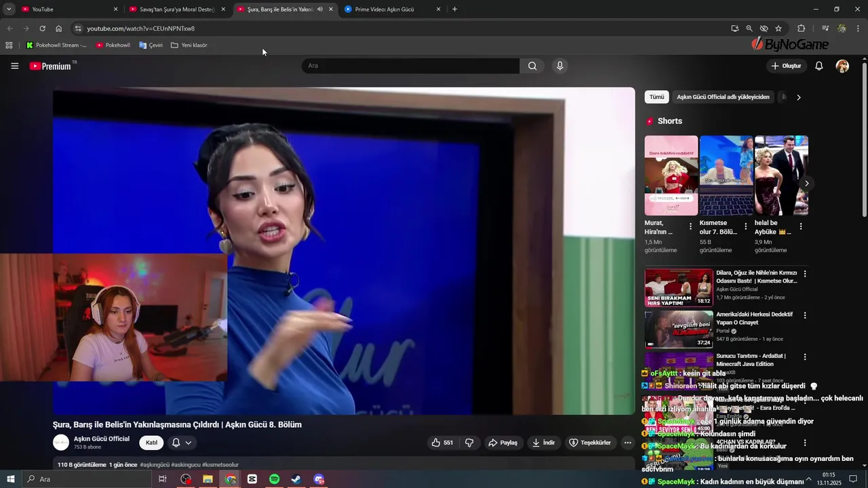Open options for helal be Aybüke short
The height and width of the screenshot is (488, 868).
pos(800,226)
